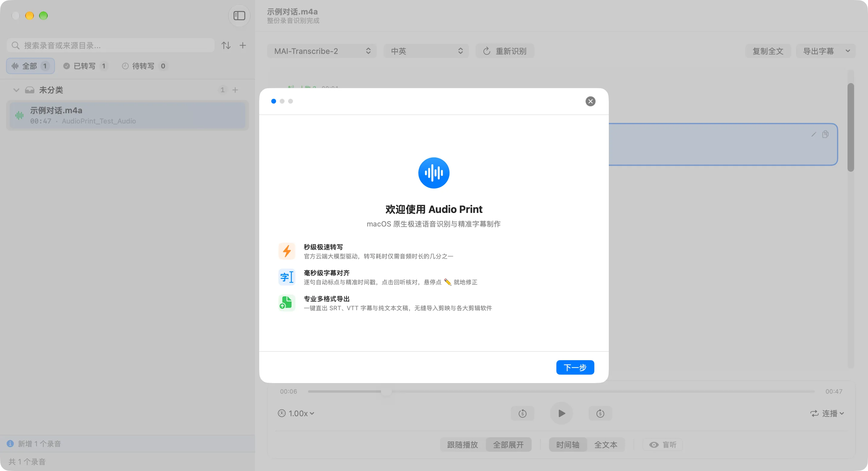Click 复制全文 copy full text button
The width and height of the screenshot is (868, 471).
(768, 51)
